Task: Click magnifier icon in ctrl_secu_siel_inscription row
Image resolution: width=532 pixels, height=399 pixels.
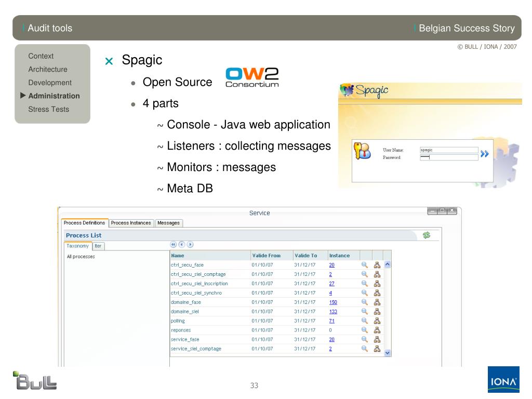Action: pyautogui.click(x=364, y=283)
